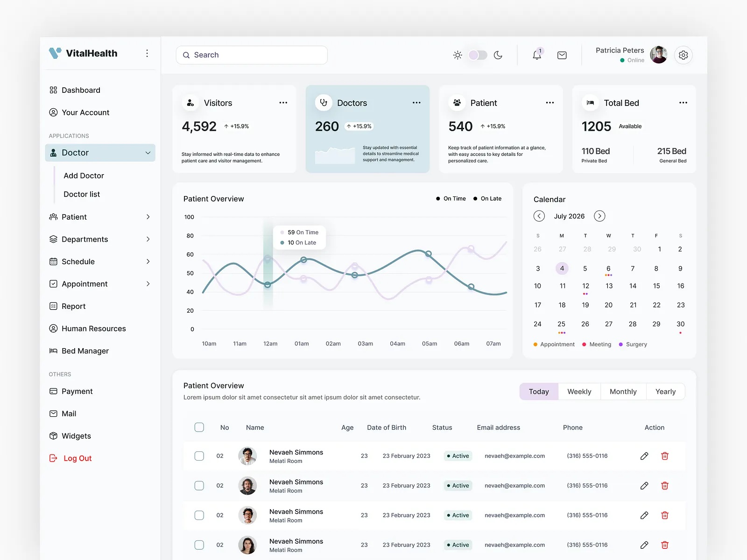
Task: Click Log Out link
Action: (x=78, y=458)
